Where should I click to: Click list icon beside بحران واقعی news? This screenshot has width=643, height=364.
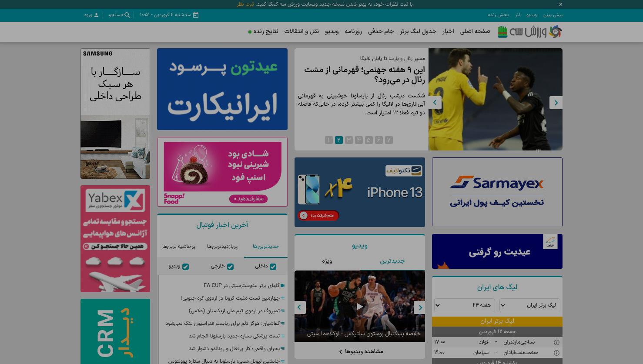[283, 349]
